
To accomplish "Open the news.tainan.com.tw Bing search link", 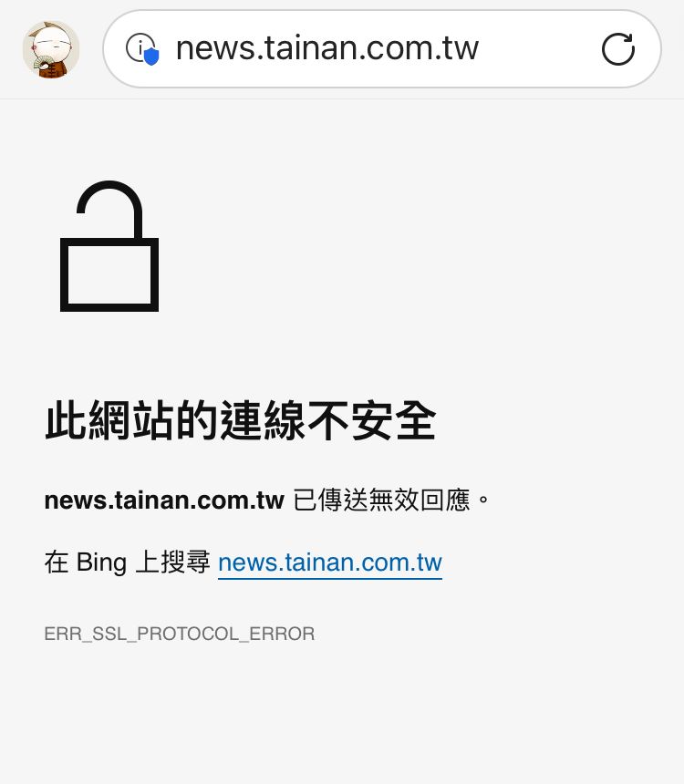I will [330, 562].
